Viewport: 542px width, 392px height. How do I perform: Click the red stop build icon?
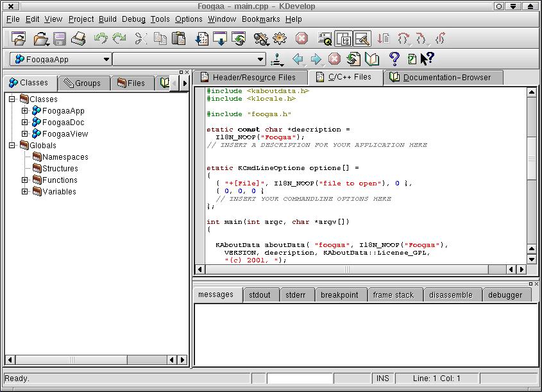coord(301,39)
